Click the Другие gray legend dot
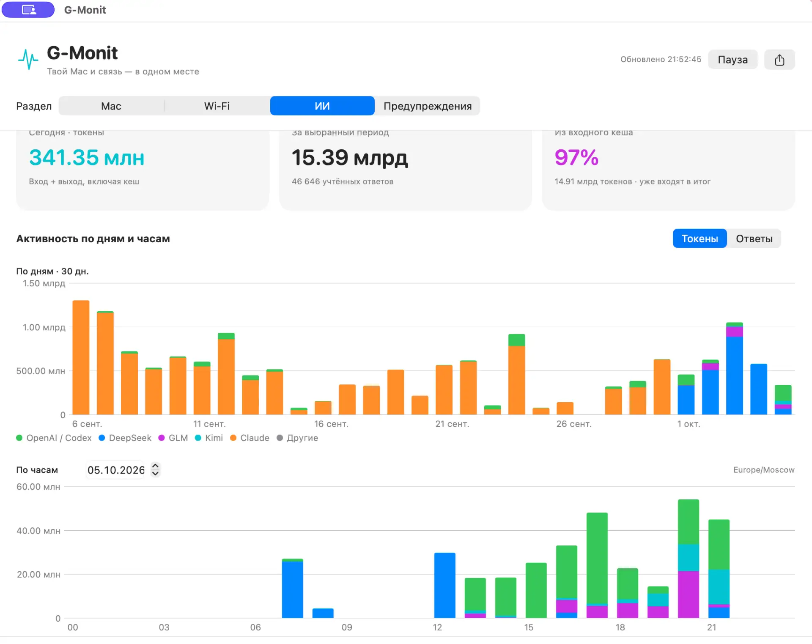Viewport: 812px width, 644px height. coord(280,438)
